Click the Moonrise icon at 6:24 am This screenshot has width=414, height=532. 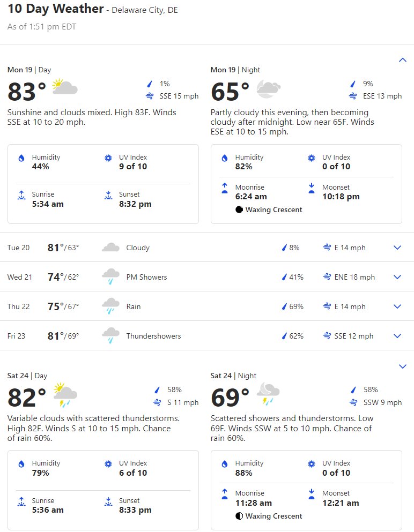[225, 188]
